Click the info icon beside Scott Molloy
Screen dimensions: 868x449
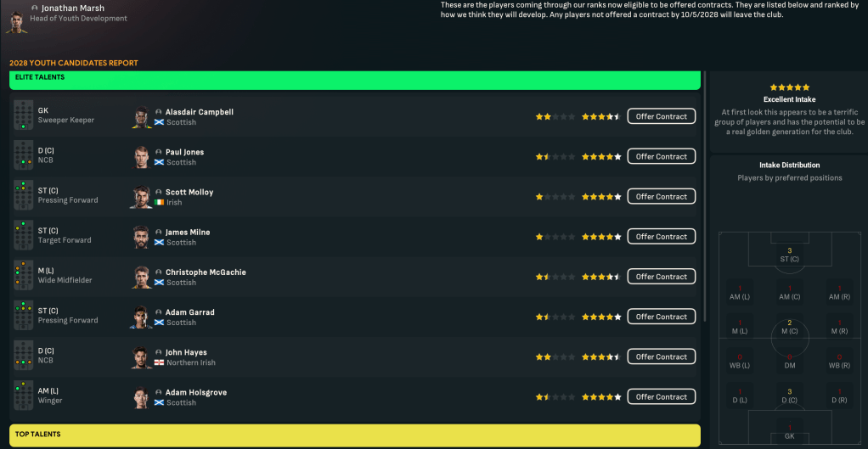pyautogui.click(x=159, y=193)
